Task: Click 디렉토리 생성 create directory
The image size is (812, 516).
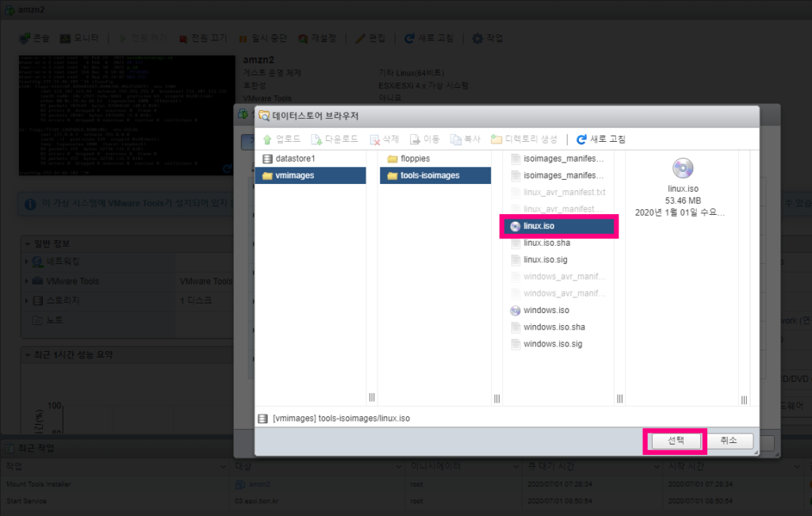Action: coord(524,140)
